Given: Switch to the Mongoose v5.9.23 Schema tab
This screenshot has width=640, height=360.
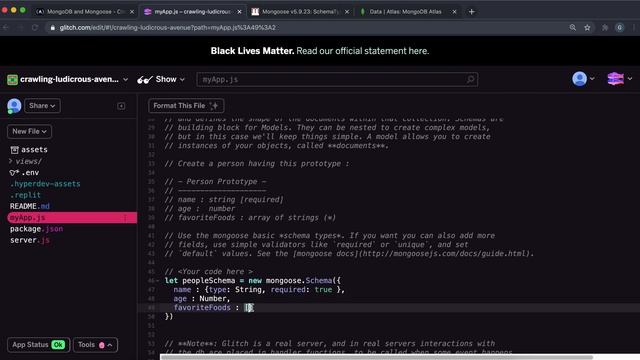Looking at the screenshot, I should 300,12.
